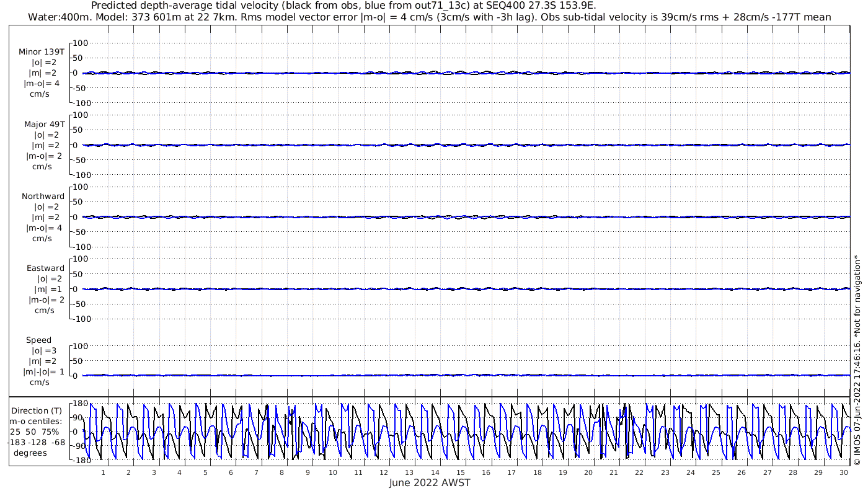Click the 'Water:400m. Model: 373 601m' subtitle line

pyautogui.click(x=430, y=17)
